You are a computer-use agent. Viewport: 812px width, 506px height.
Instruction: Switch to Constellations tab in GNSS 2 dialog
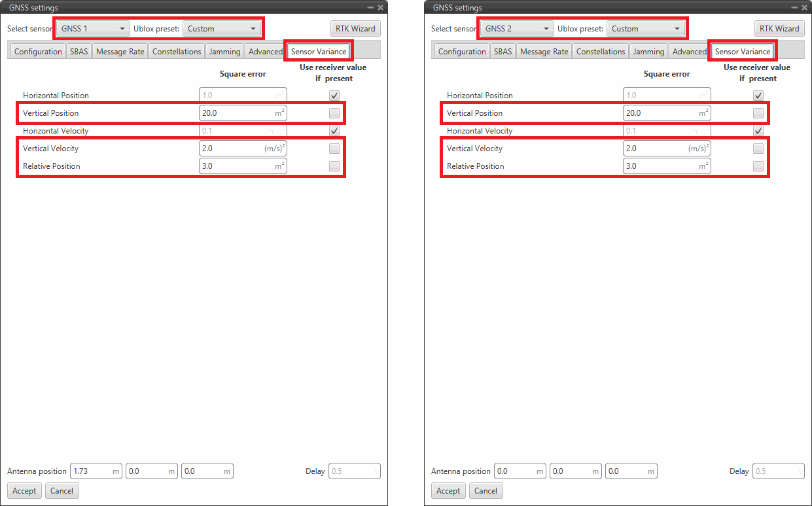(x=601, y=52)
